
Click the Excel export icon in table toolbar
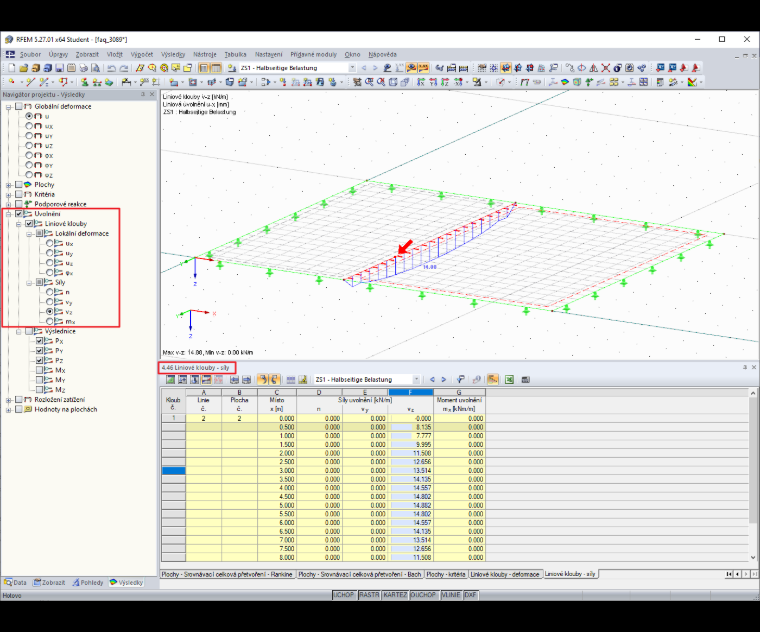pos(509,379)
